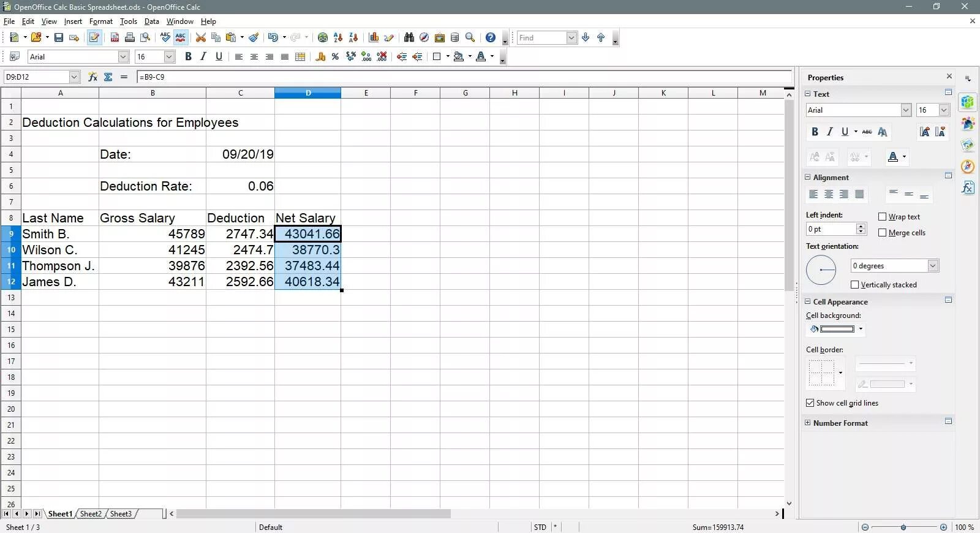Click the Merge Cells toolbar icon
Screen dimensions: 980x533
click(x=300, y=56)
